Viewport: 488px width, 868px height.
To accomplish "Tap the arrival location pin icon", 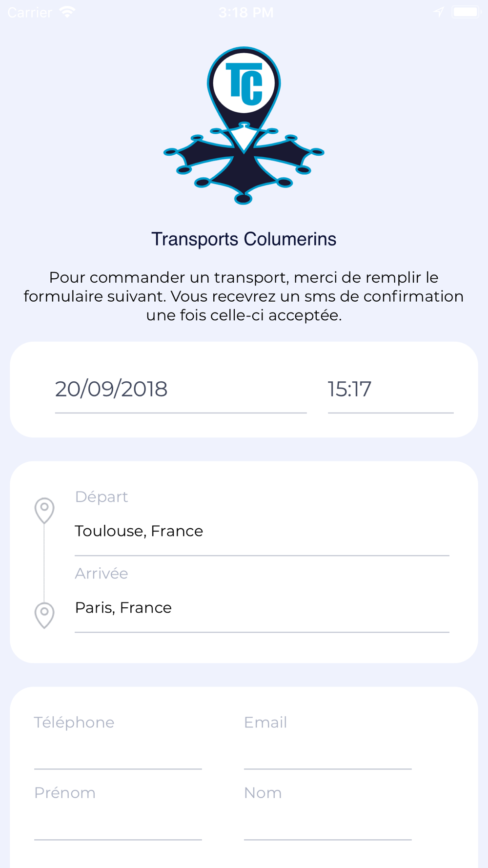I will point(44,615).
